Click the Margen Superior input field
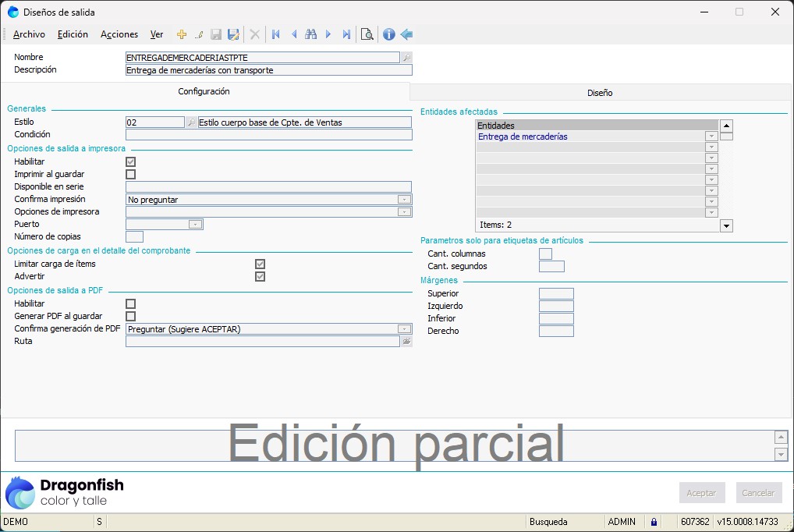 click(x=556, y=294)
